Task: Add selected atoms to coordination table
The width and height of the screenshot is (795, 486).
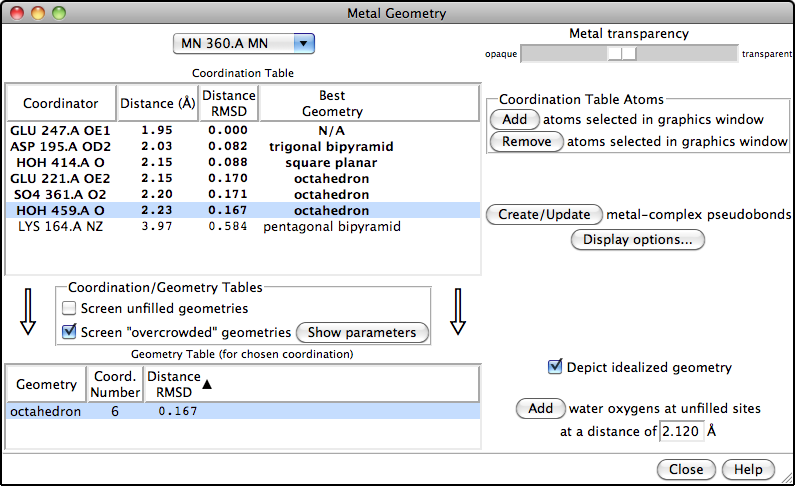Action: click(x=514, y=119)
